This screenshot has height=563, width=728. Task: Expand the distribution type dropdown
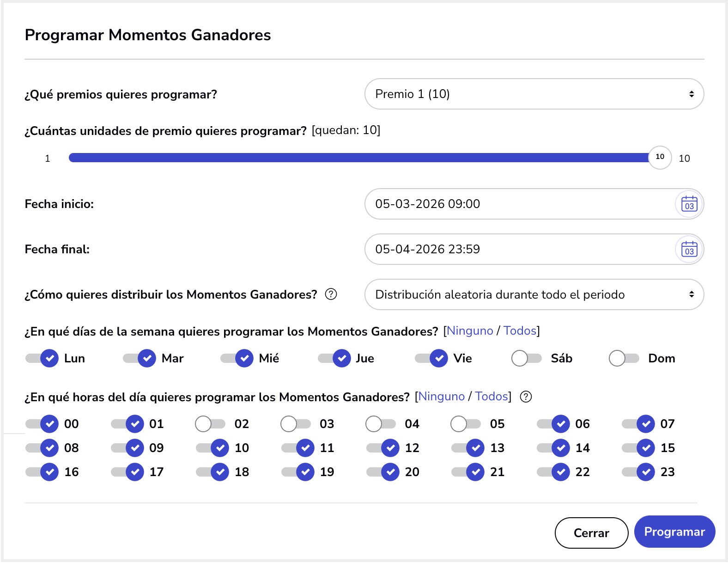click(x=534, y=294)
